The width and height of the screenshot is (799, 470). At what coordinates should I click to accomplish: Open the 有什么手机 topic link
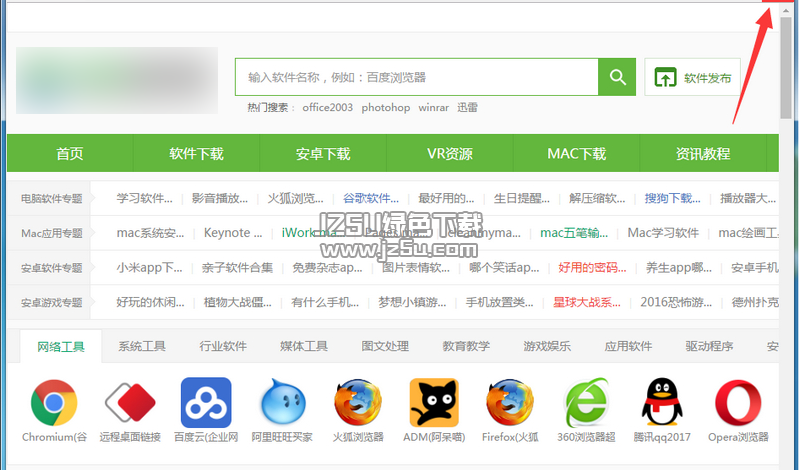coord(325,302)
